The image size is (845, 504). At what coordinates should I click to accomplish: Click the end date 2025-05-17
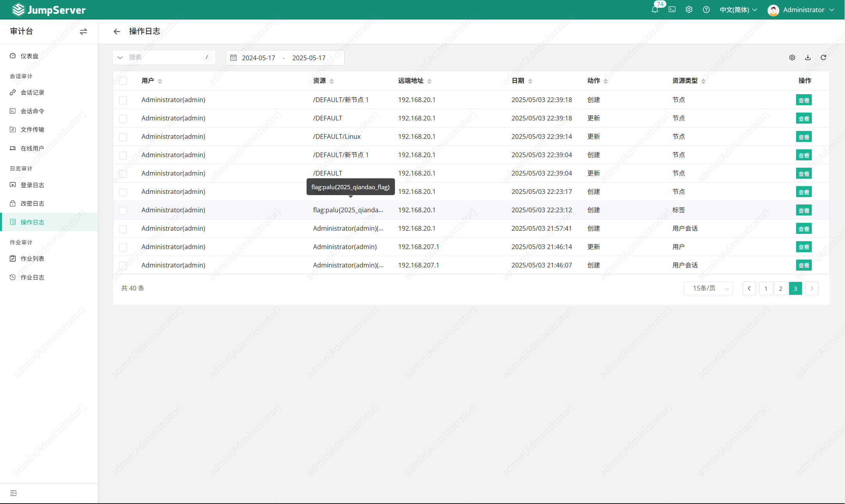(309, 58)
